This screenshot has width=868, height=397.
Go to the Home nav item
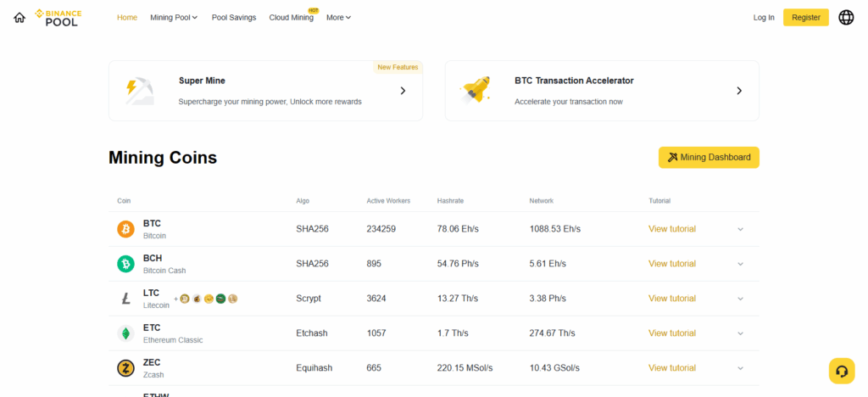coord(127,18)
